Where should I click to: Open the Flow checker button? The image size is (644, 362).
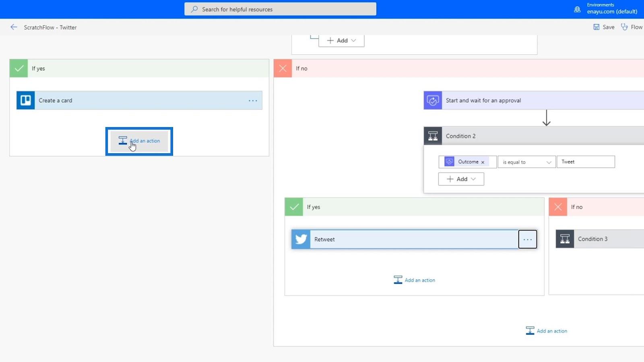632,27
